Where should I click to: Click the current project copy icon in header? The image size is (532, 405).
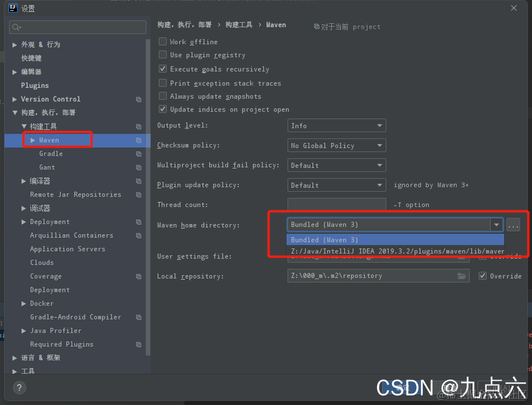point(316,27)
